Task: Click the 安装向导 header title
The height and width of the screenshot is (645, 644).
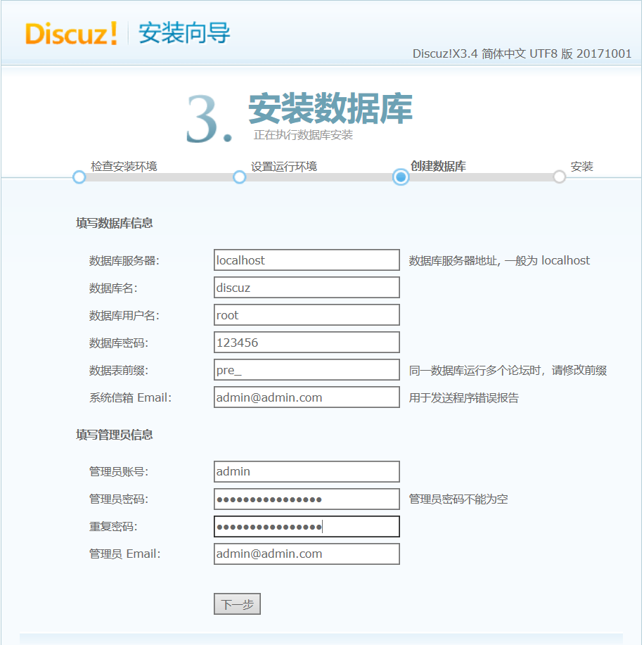Action: point(184,33)
